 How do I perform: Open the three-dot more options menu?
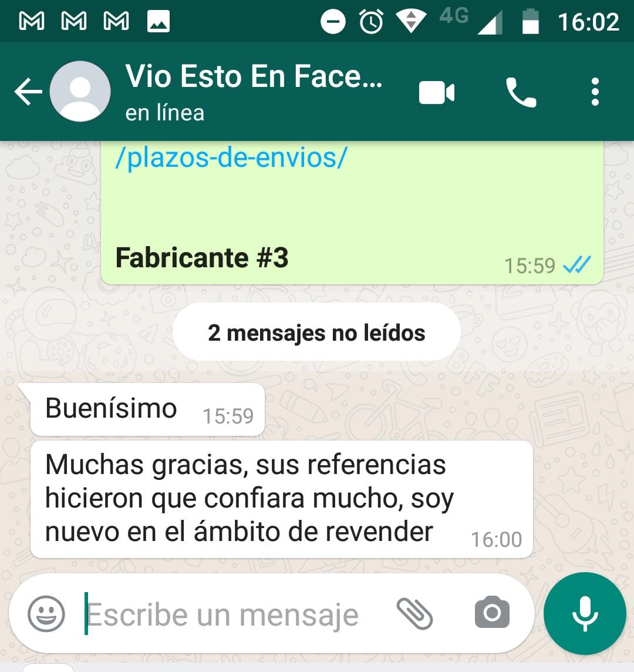595,92
